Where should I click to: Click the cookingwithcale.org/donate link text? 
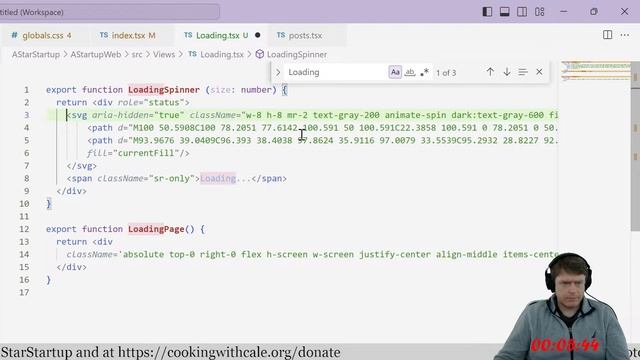[229, 352]
